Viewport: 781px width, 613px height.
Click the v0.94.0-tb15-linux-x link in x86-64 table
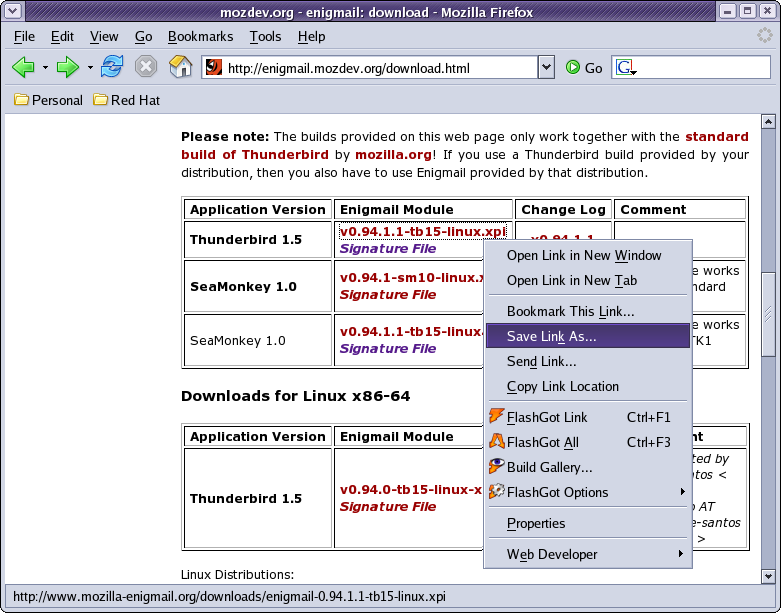click(411, 490)
